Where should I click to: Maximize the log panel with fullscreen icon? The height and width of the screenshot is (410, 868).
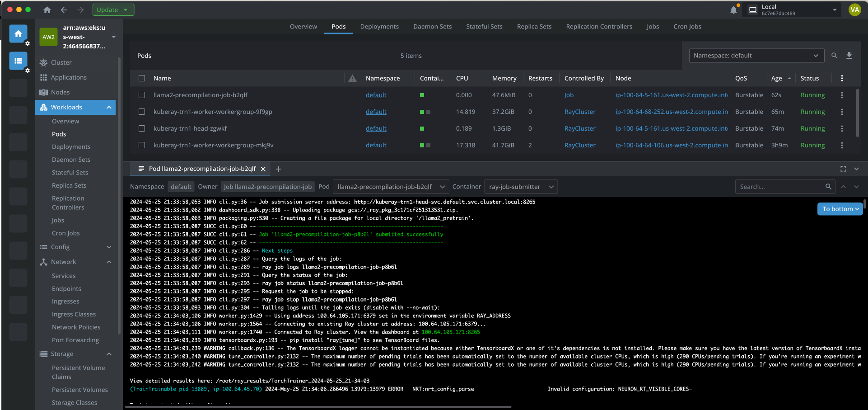pos(843,169)
